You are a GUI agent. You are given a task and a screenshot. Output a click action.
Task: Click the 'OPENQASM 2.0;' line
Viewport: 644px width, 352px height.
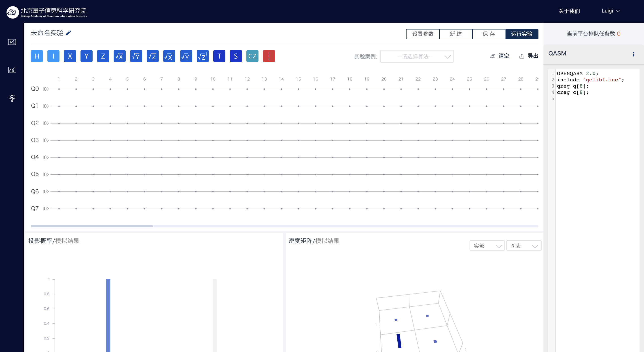pyautogui.click(x=578, y=73)
